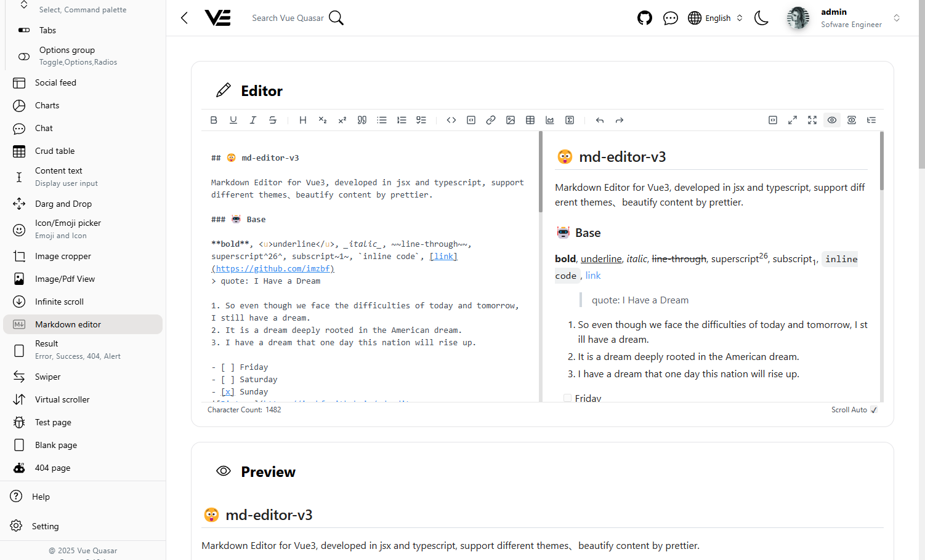The image size is (925, 560).
Task: Switch to dark mode with the moon icon
Action: click(761, 18)
